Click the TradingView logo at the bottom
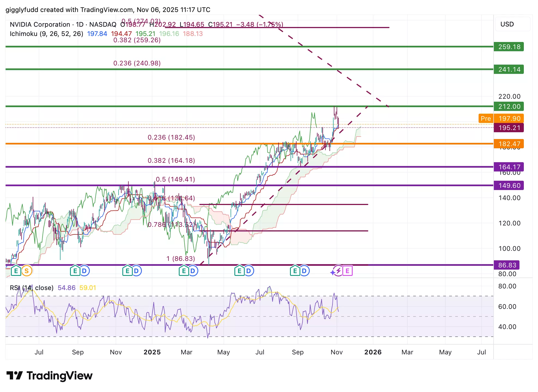Viewport: 538px width, 392px height. (x=50, y=376)
